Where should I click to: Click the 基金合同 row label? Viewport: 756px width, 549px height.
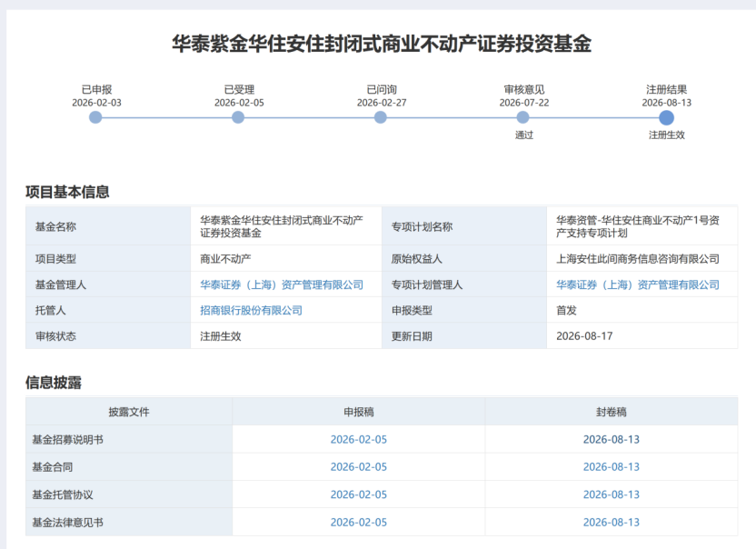tap(53, 467)
